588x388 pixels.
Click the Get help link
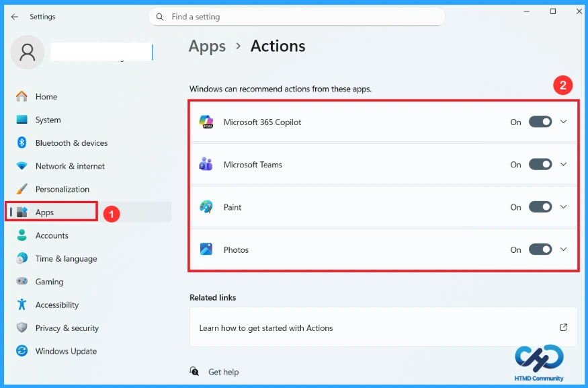point(224,372)
